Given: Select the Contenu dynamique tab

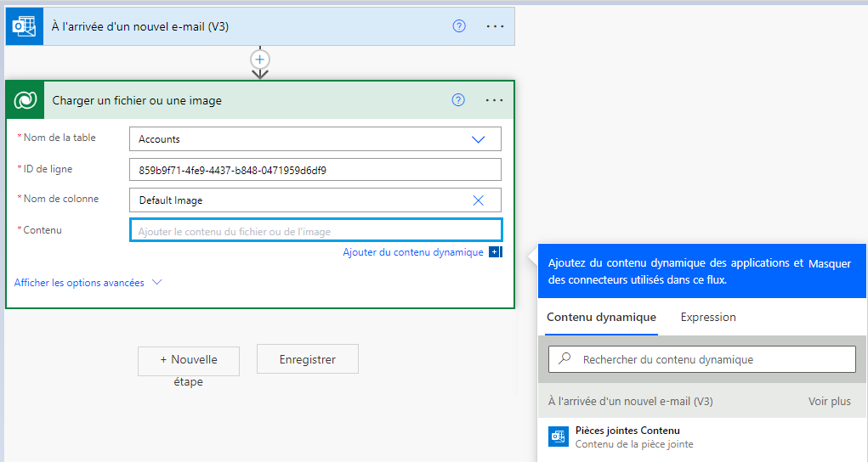Looking at the screenshot, I should [601, 317].
